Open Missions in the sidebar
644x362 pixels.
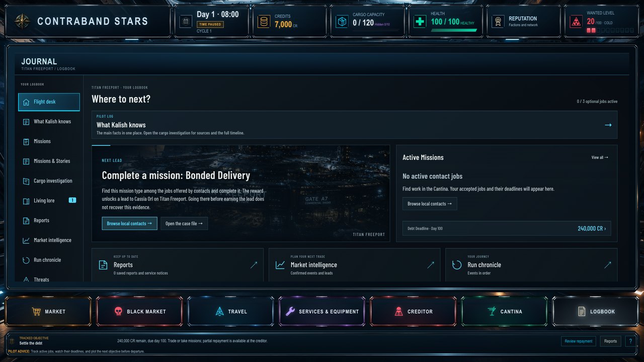[49, 142]
